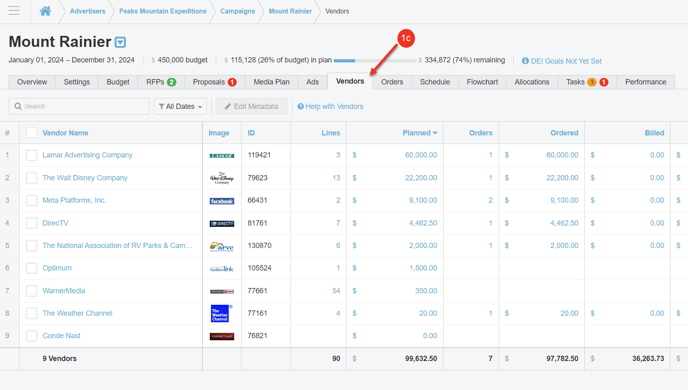
Task: Click the Lamar Advertising logo image
Action: click(222, 156)
